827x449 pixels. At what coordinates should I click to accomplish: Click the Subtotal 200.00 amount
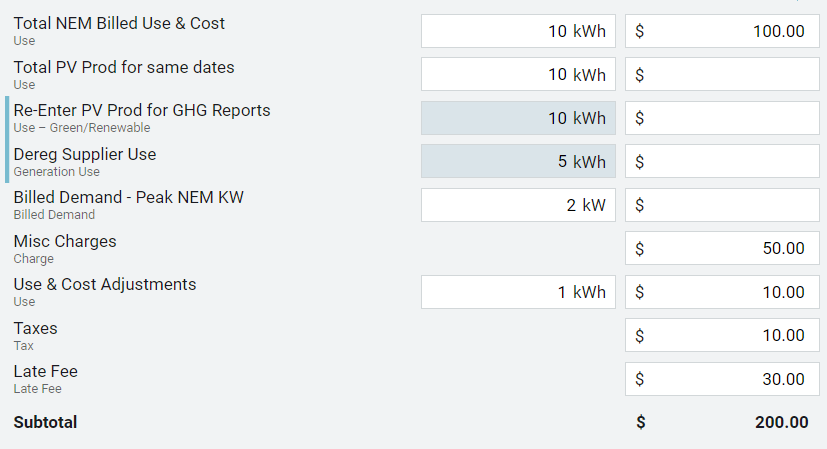781,422
